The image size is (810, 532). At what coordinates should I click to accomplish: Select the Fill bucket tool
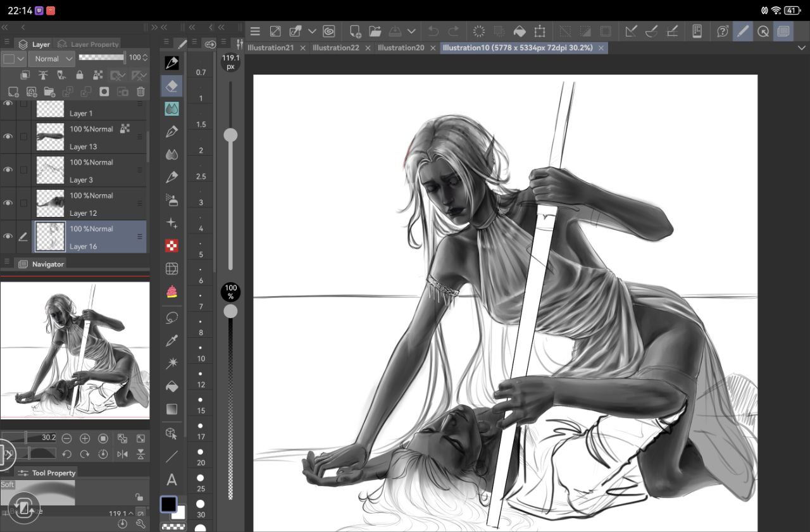(171, 386)
